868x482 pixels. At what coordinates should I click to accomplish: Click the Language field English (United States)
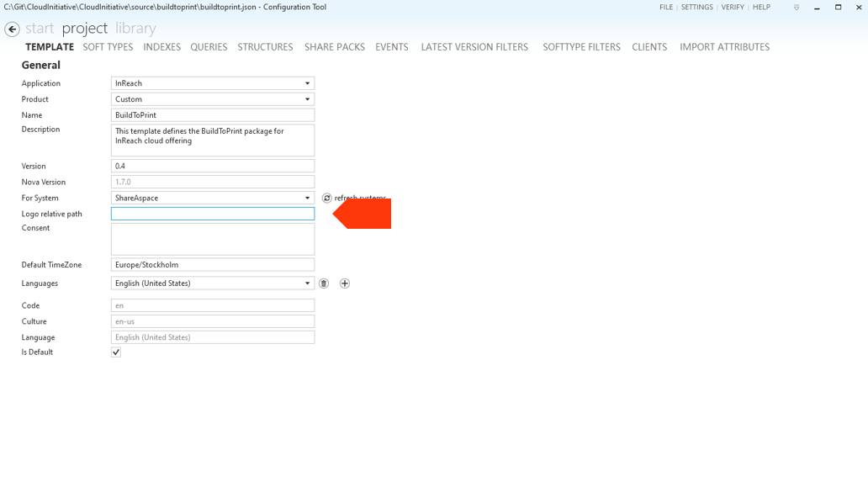tap(213, 337)
